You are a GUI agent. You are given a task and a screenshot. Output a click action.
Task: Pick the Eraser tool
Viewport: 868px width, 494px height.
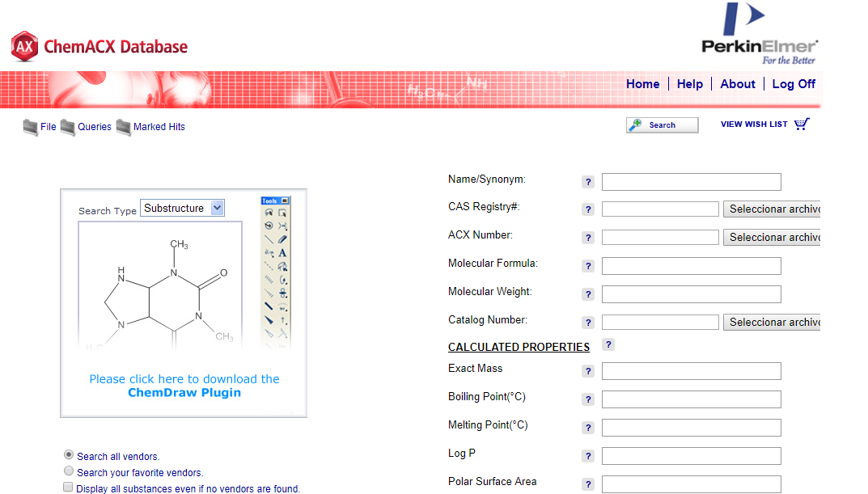282,239
